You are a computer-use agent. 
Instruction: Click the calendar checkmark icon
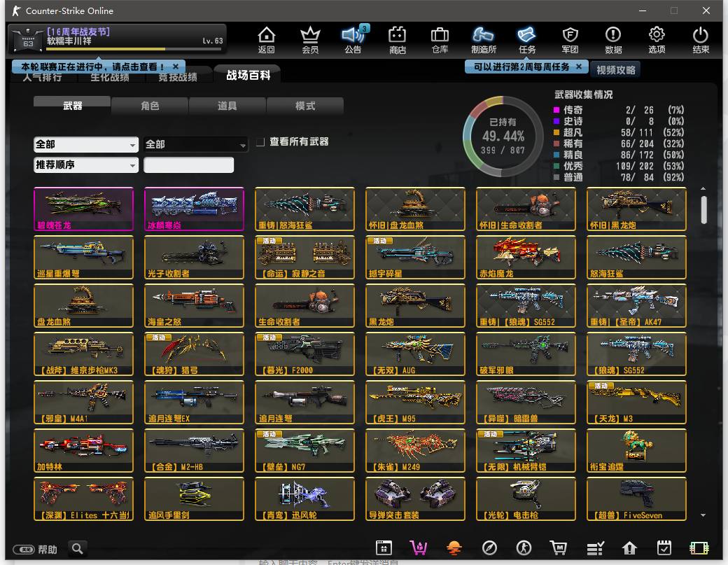point(664,548)
